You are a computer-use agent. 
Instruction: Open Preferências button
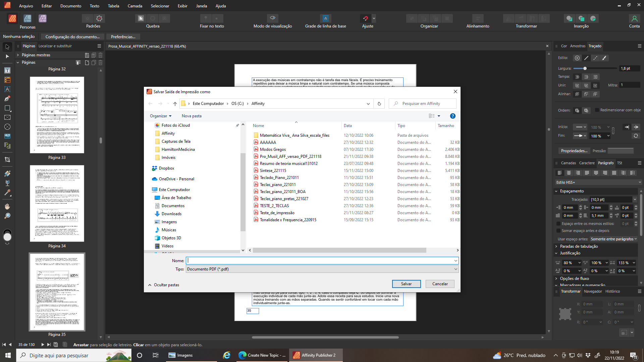[x=123, y=37]
